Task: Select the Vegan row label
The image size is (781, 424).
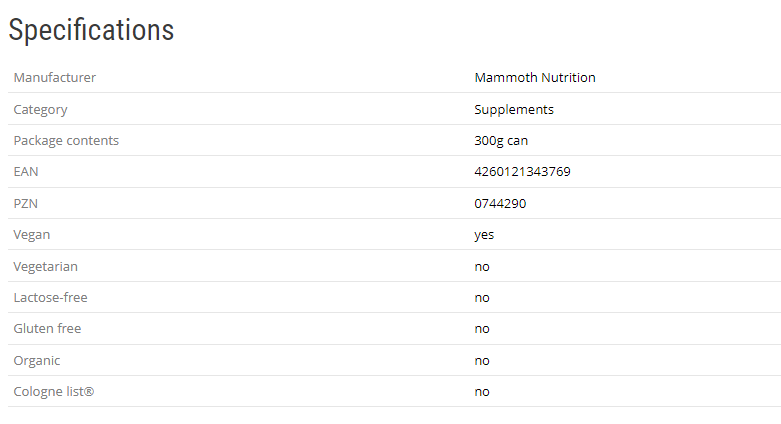Action: click(32, 234)
